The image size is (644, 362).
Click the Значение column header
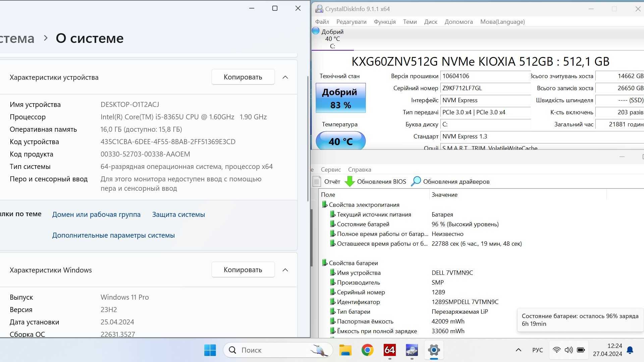(518, 195)
